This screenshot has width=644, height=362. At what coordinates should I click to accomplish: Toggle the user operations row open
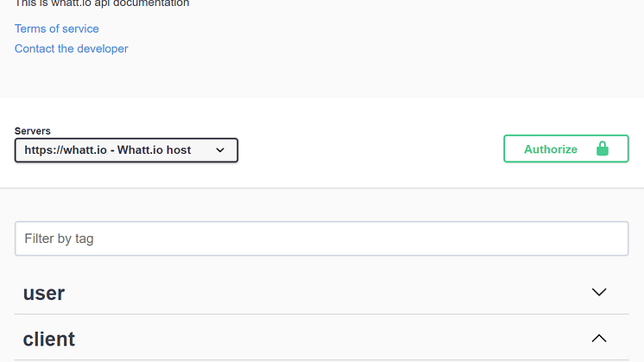coord(322,293)
